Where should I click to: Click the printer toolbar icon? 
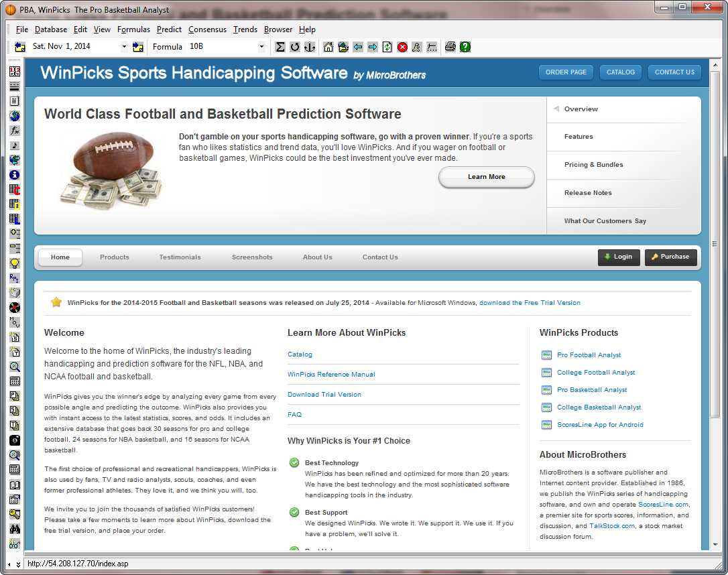(450, 47)
